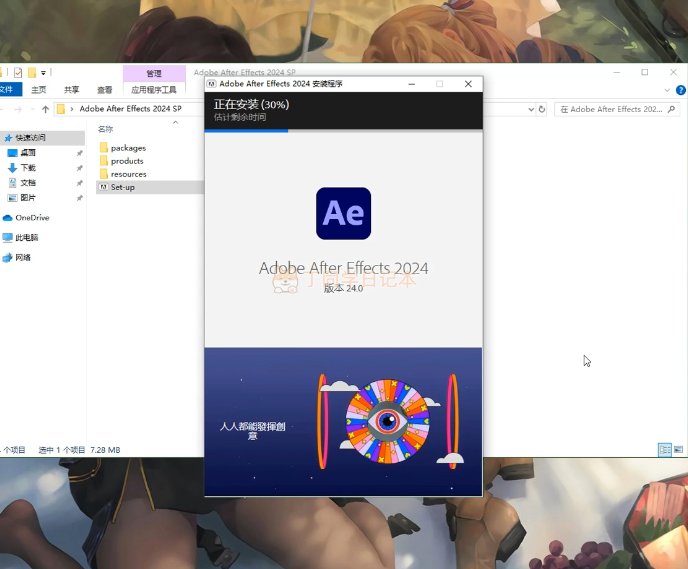688x569 pixels.
Task: Expand the ribbon with the chevron
Action: pos(667,89)
